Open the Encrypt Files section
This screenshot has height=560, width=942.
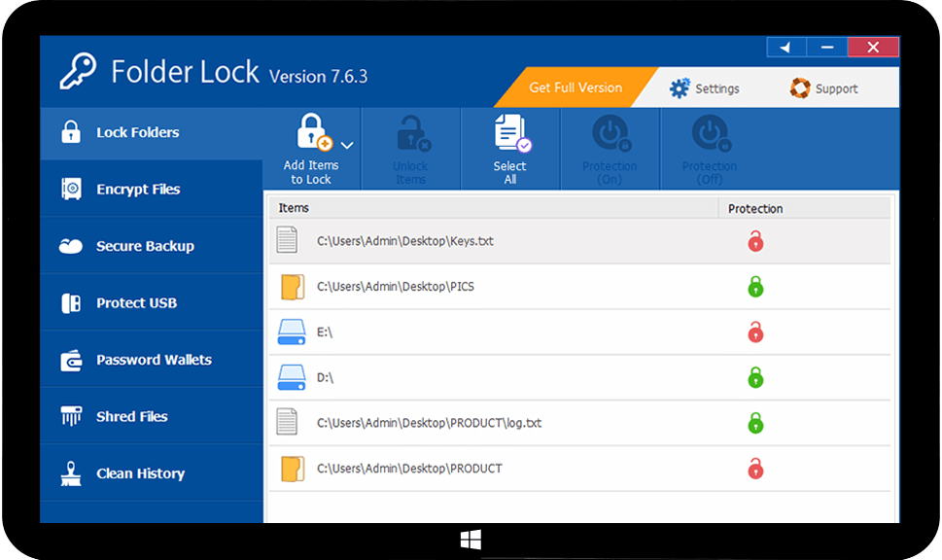[x=152, y=190]
